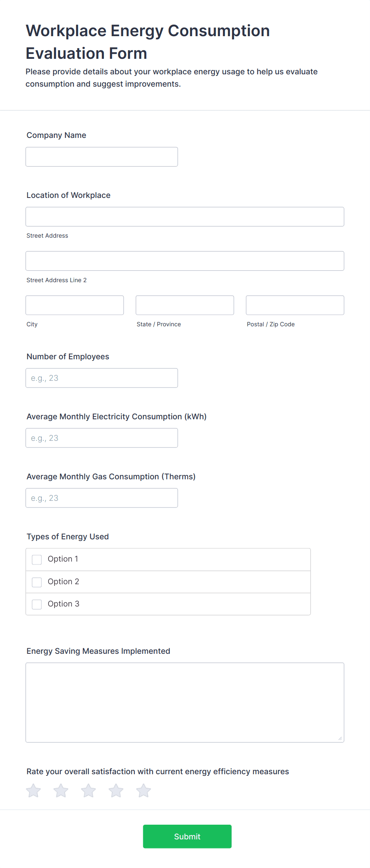Give a five-star satisfaction rating
Image resolution: width=370 pixels, height=868 pixels.
click(x=144, y=790)
